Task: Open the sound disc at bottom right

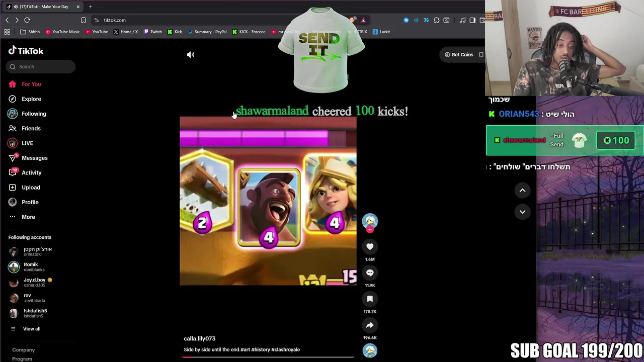Action: [370, 350]
